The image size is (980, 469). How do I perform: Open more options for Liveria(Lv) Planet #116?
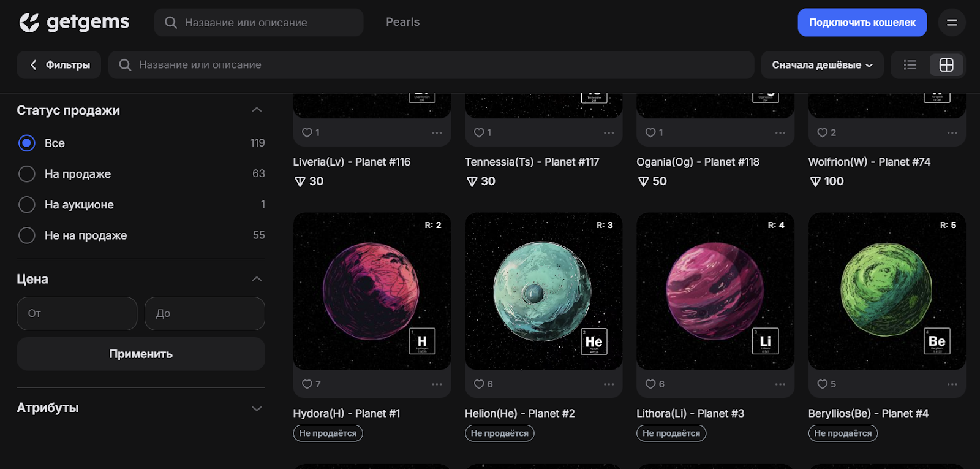tap(437, 132)
